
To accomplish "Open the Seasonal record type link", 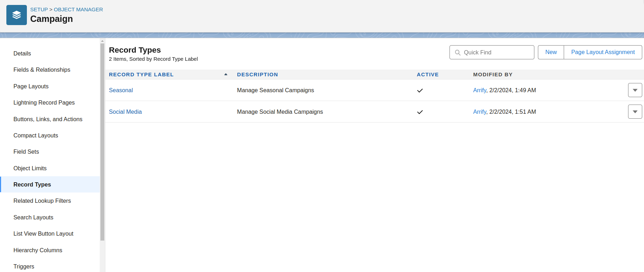I will coord(121,90).
